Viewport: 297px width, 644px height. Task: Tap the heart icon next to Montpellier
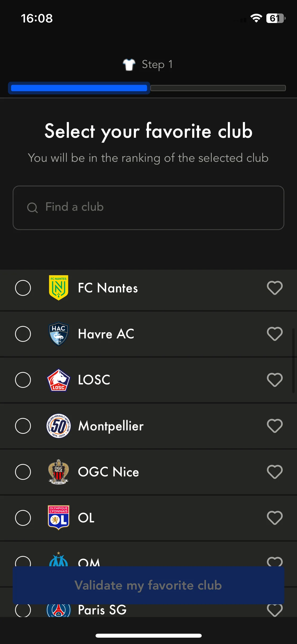(x=275, y=426)
